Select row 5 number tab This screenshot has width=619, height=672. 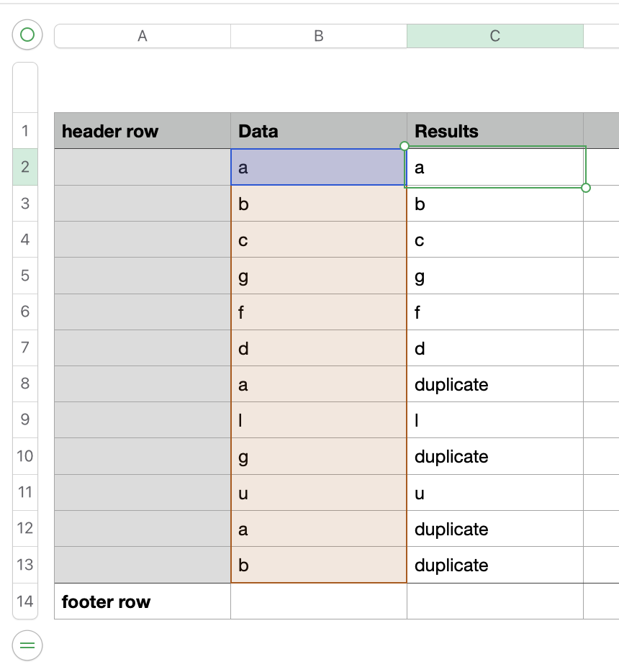25,276
